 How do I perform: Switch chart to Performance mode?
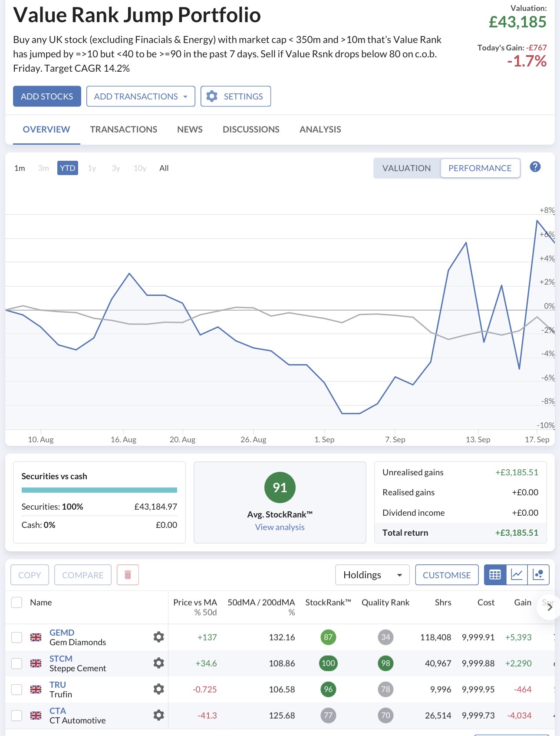tap(480, 168)
